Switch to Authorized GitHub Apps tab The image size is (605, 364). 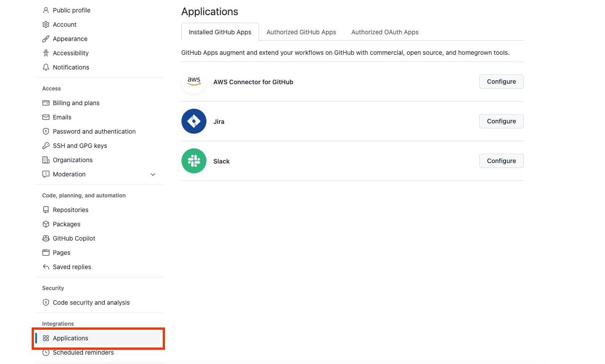(x=301, y=32)
